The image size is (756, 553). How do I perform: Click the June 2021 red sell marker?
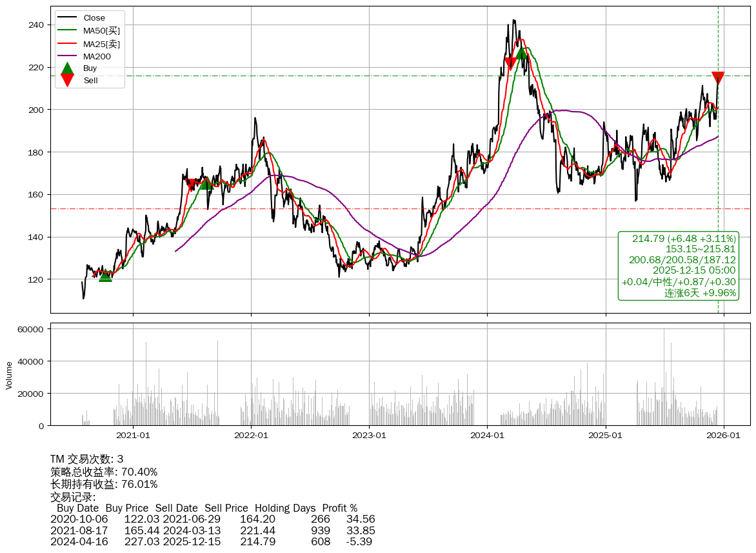click(192, 185)
